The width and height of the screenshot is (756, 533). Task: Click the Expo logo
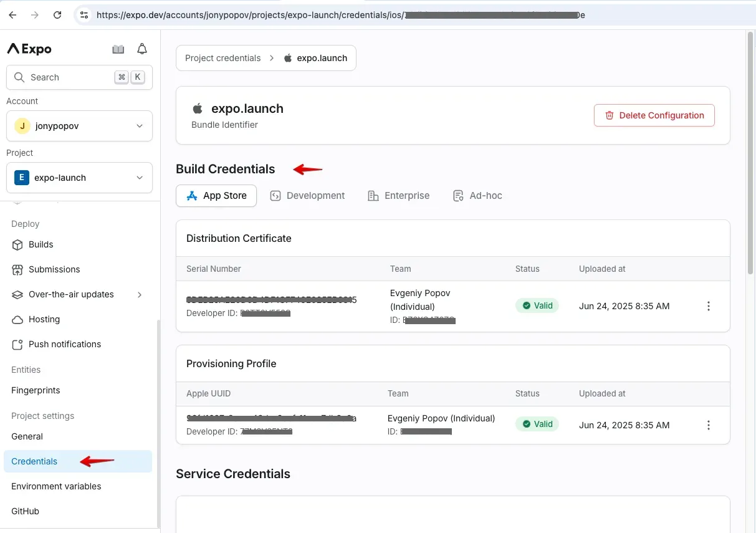tap(29, 49)
